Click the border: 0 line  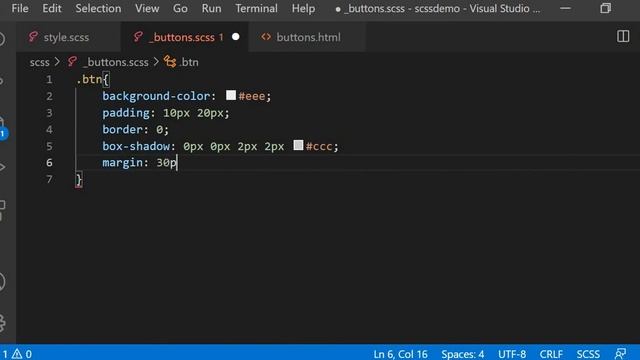point(135,129)
